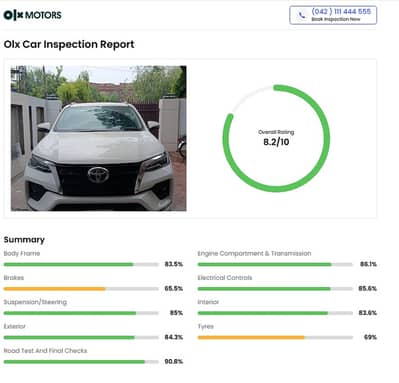Select the Olx Car Inspection Report heading

tap(69, 44)
